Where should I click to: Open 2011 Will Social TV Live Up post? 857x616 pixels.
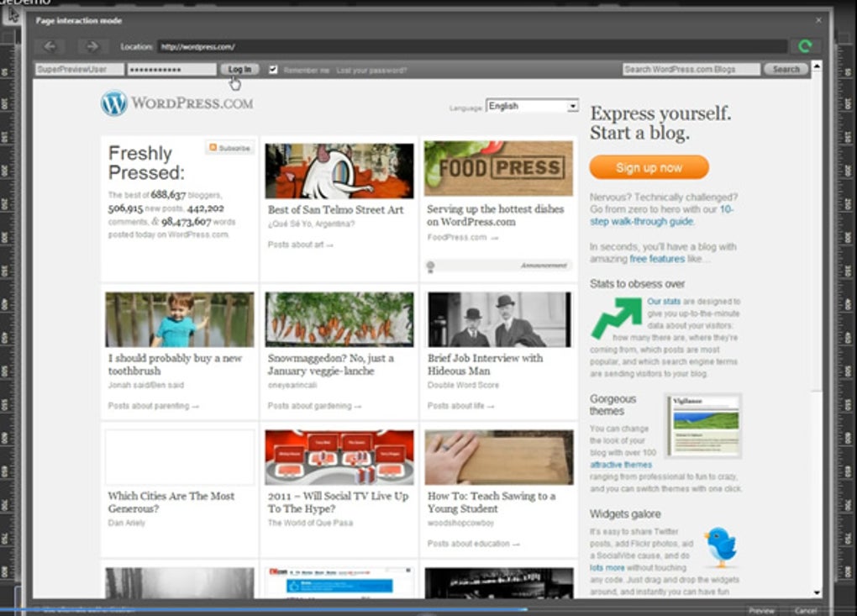(x=339, y=503)
